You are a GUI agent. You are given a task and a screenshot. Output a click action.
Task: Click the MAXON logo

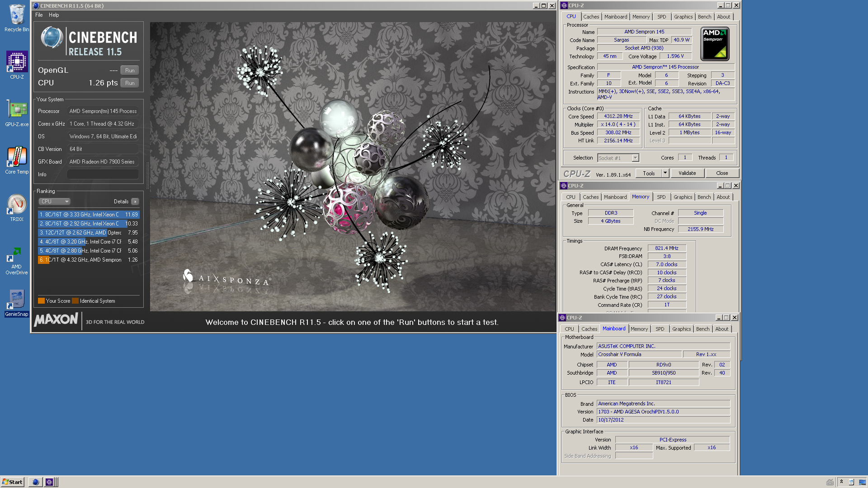[x=56, y=320]
